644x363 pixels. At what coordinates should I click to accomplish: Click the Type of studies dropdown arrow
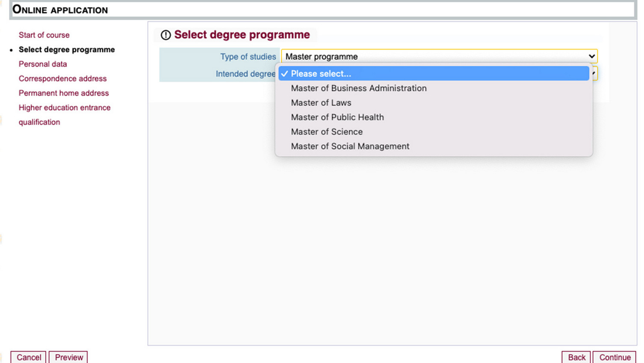click(x=591, y=57)
